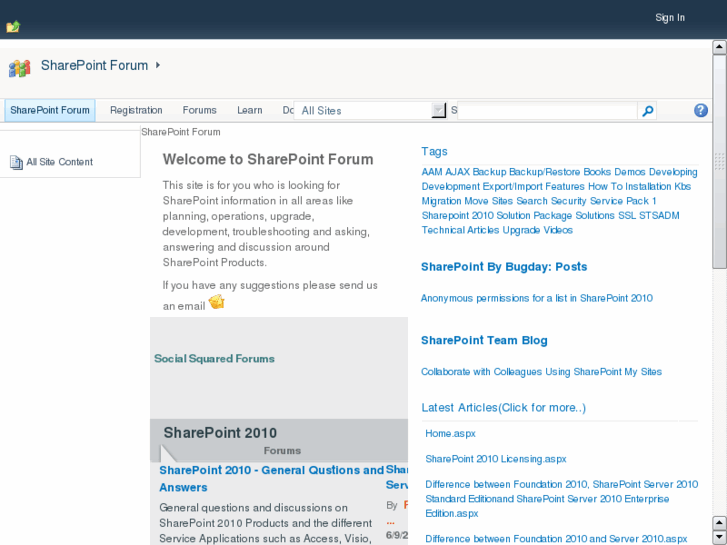Click the Solution Package tag
This screenshot has height=545, width=727.
[534, 216]
